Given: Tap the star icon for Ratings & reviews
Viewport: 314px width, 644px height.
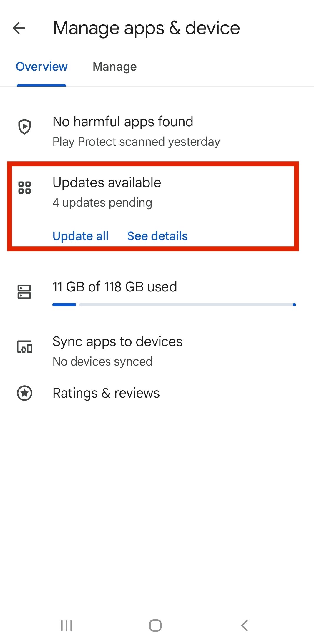Looking at the screenshot, I should tap(25, 393).
